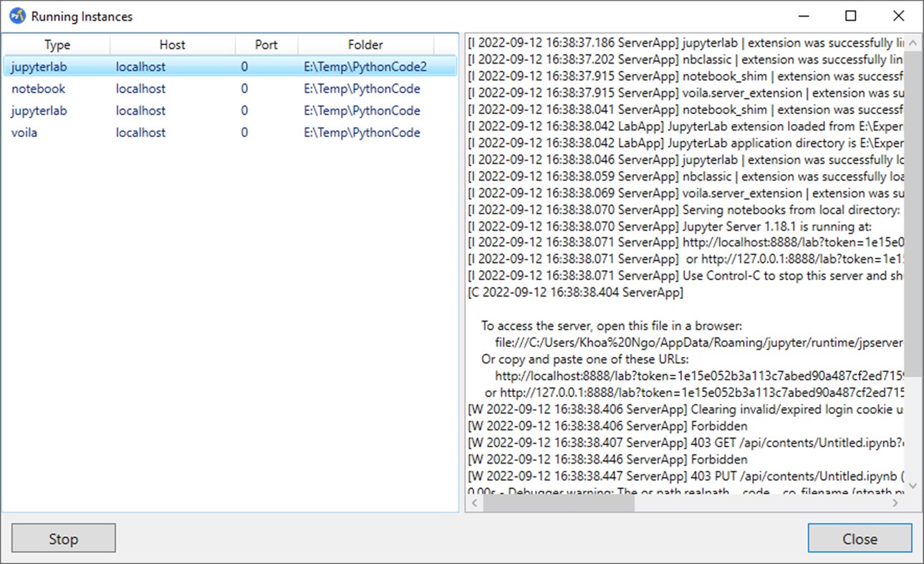Click the 'Debugger warning' log line
The width and height of the screenshot is (924, 564).
(684, 491)
